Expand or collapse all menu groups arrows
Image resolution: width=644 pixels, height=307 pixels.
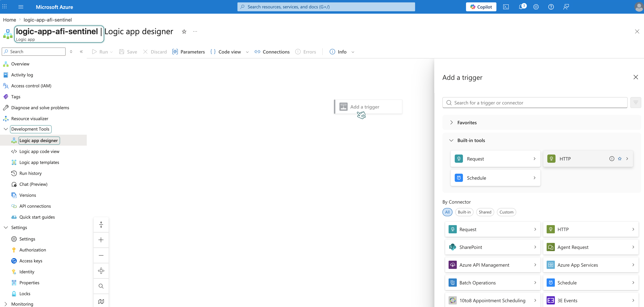point(71,52)
